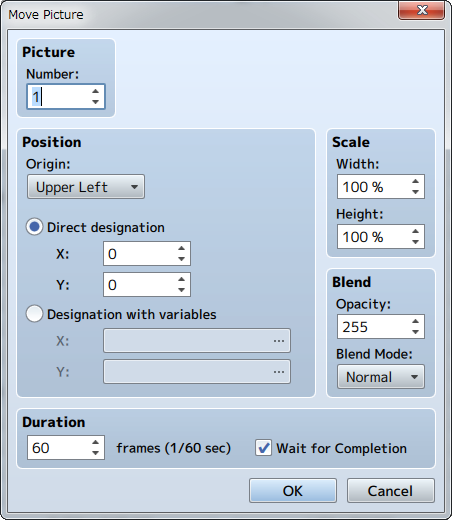Viewport: 452px width, 520px height.
Task: Confirm with the OK button
Action: pos(293,491)
